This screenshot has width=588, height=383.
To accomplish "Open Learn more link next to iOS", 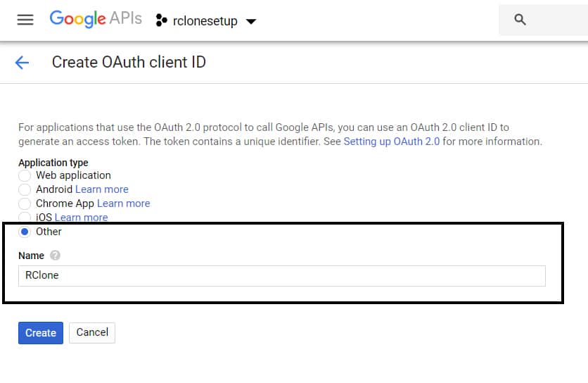I will [81, 218].
